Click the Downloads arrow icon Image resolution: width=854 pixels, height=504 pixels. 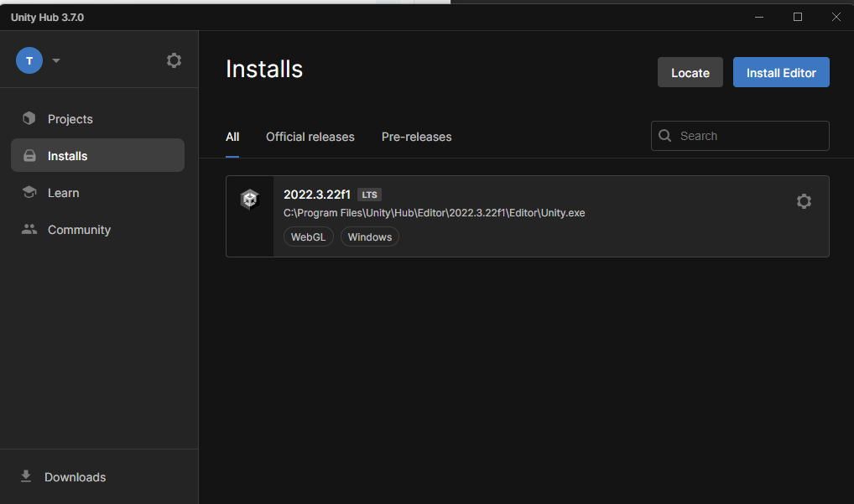26,476
